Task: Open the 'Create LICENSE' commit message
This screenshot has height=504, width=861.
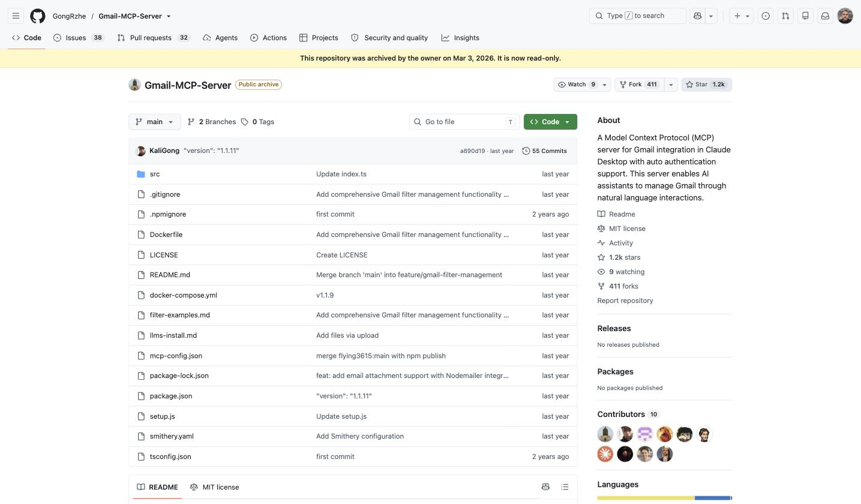Action: click(x=342, y=255)
